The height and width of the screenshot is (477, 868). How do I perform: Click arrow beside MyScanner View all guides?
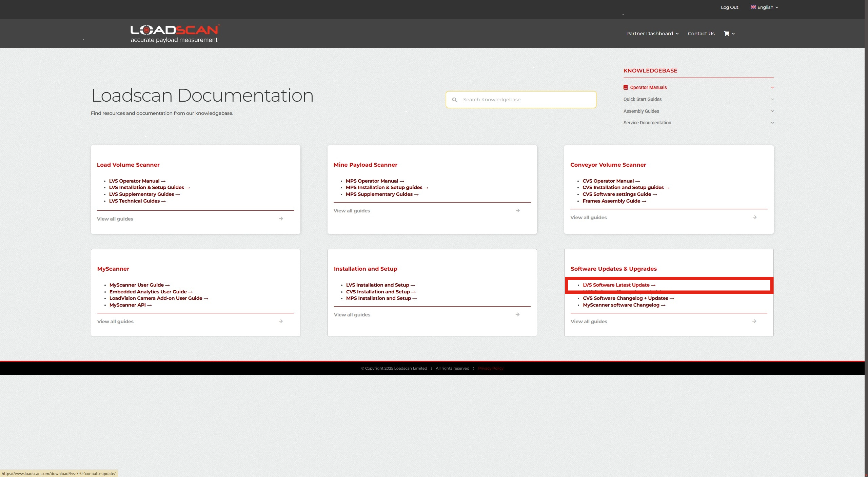pos(281,321)
